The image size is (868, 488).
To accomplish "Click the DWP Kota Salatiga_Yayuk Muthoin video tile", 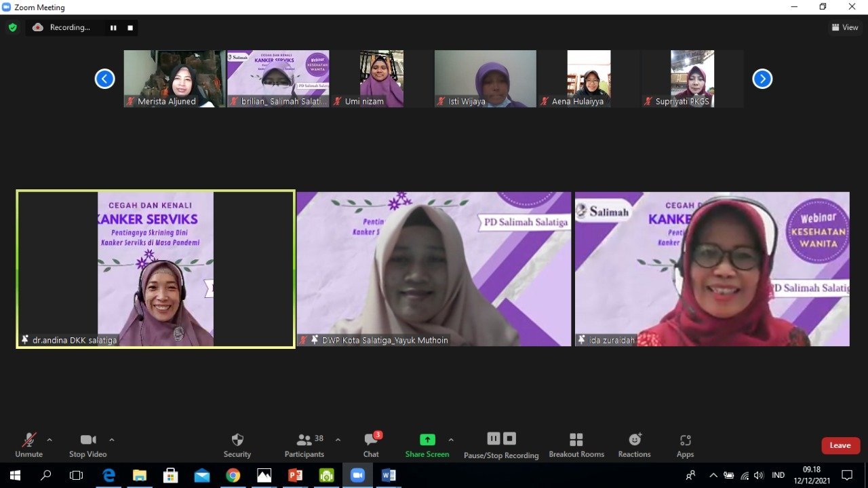I will 434,269.
